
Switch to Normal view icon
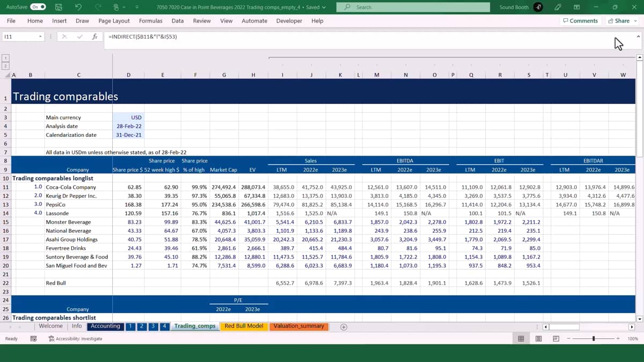click(521, 339)
